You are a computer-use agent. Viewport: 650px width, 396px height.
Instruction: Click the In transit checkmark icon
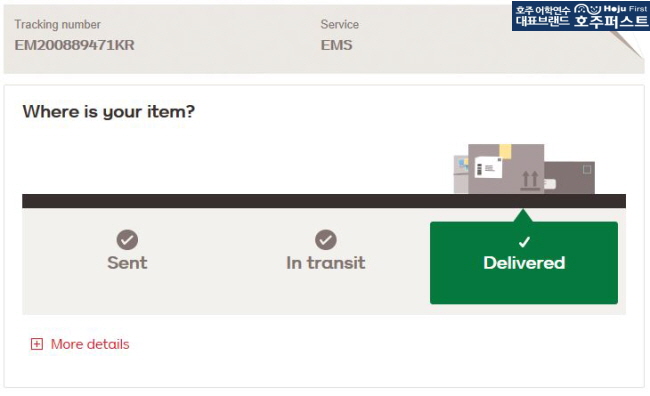(x=326, y=240)
